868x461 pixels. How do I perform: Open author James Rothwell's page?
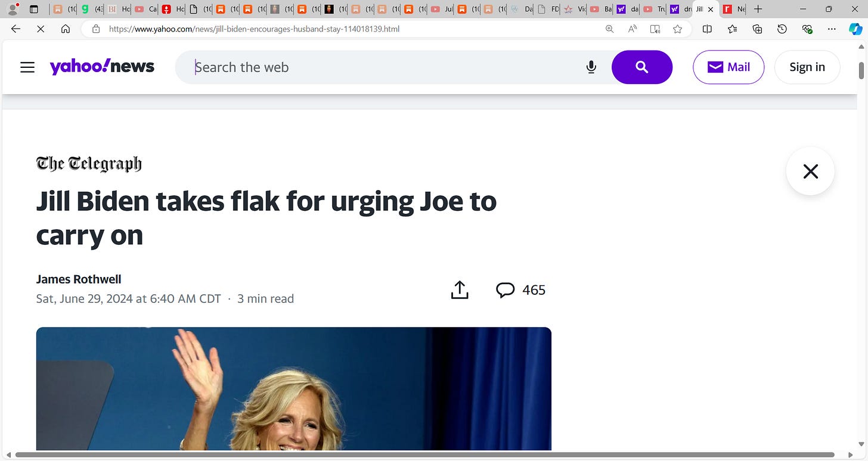coord(79,279)
